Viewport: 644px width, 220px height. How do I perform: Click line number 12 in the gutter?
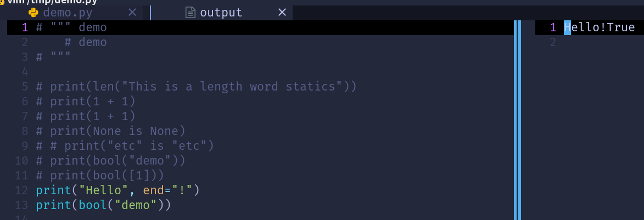coord(21,190)
